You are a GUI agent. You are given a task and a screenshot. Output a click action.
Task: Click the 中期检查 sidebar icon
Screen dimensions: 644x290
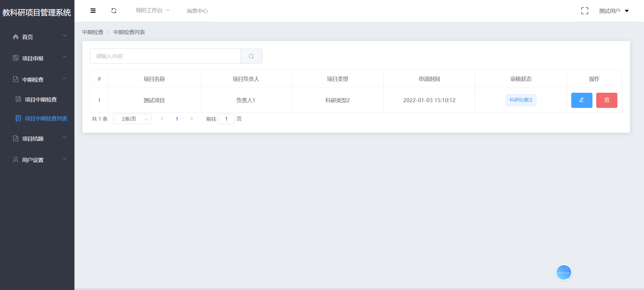[x=15, y=79]
